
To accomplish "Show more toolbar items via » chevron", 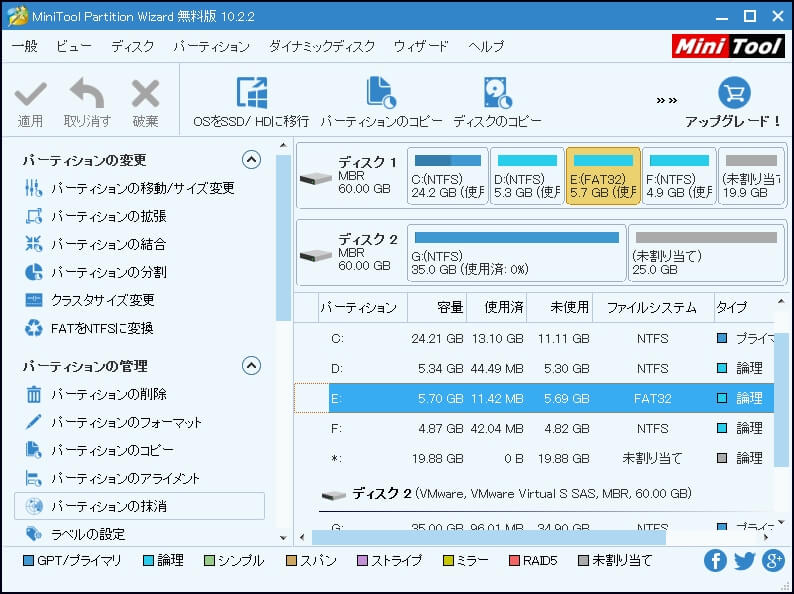I will pos(666,100).
